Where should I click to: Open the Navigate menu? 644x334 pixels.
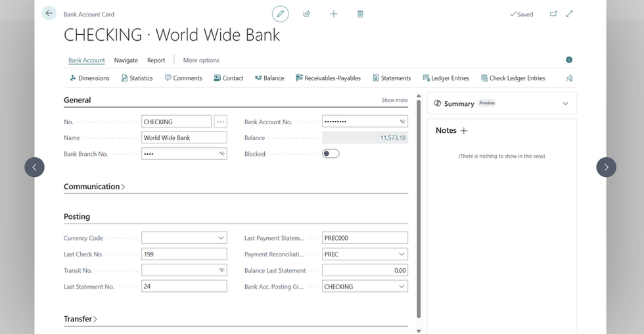click(126, 60)
